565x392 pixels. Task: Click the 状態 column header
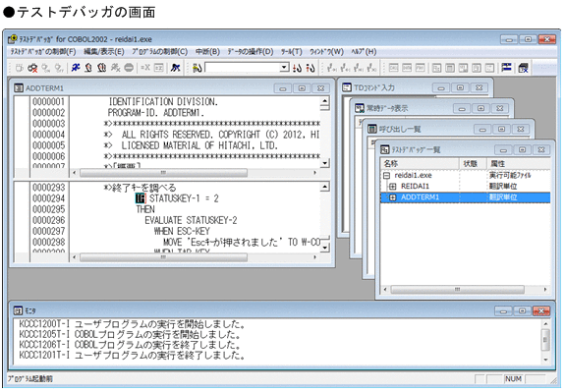pos(473,163)
